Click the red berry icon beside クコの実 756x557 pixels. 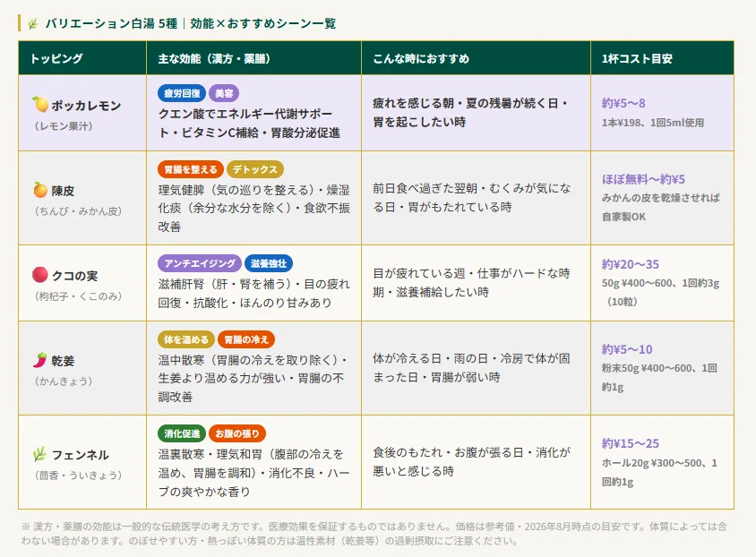[x=40, y=275]
